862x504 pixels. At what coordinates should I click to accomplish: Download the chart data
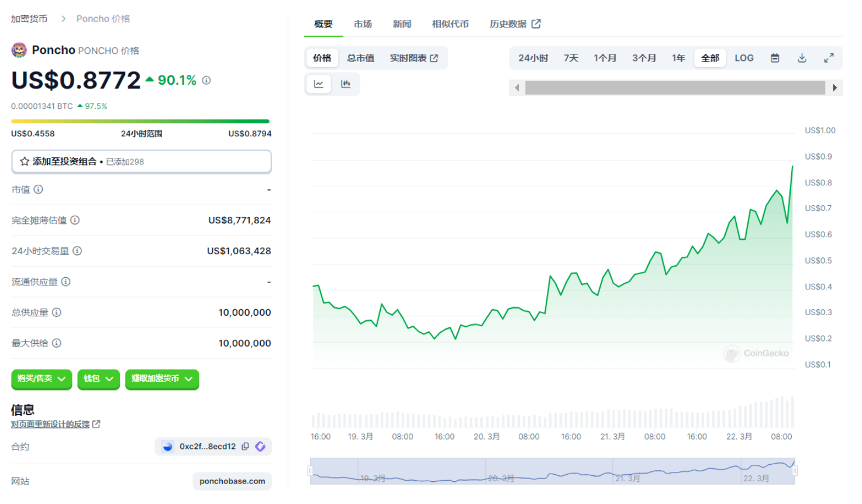pos(802,58)
